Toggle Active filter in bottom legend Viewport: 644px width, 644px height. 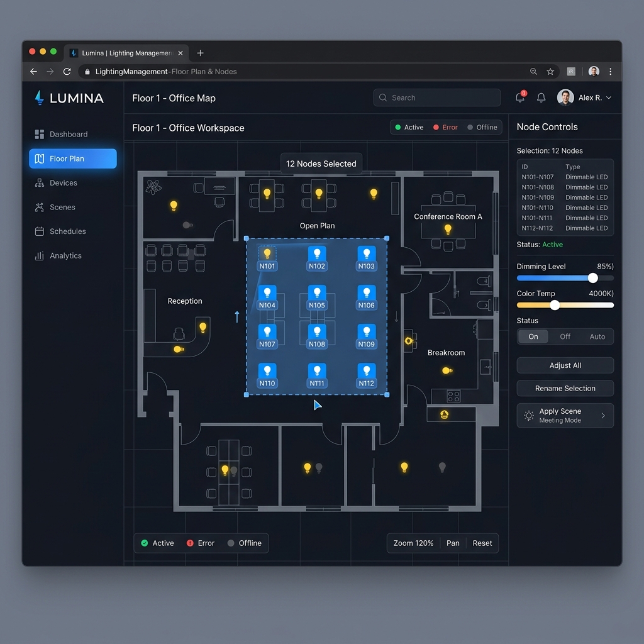point(157,543)
